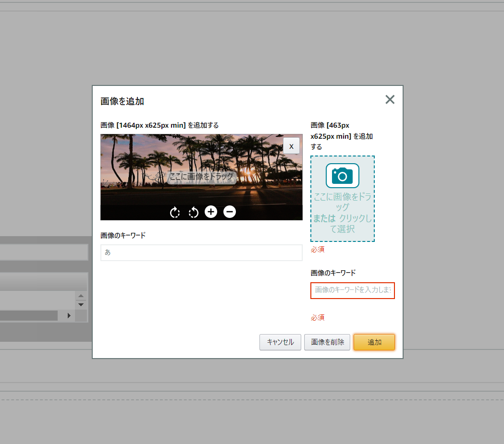Viewport: 504px width, 444px height.
Task: Click the background scrollbar up arrow
Action: (x=81, y=296)
